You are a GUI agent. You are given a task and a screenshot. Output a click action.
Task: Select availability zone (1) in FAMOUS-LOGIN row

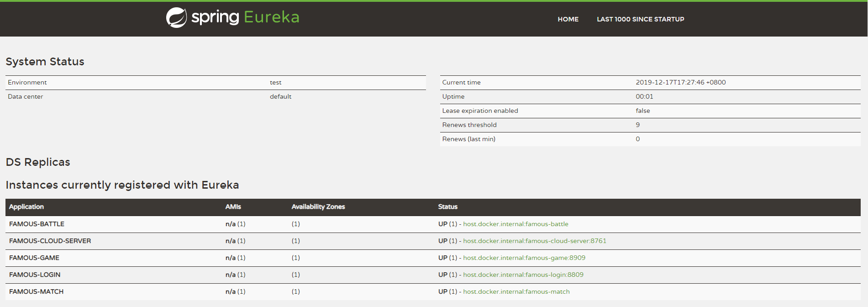click(295, 275)
